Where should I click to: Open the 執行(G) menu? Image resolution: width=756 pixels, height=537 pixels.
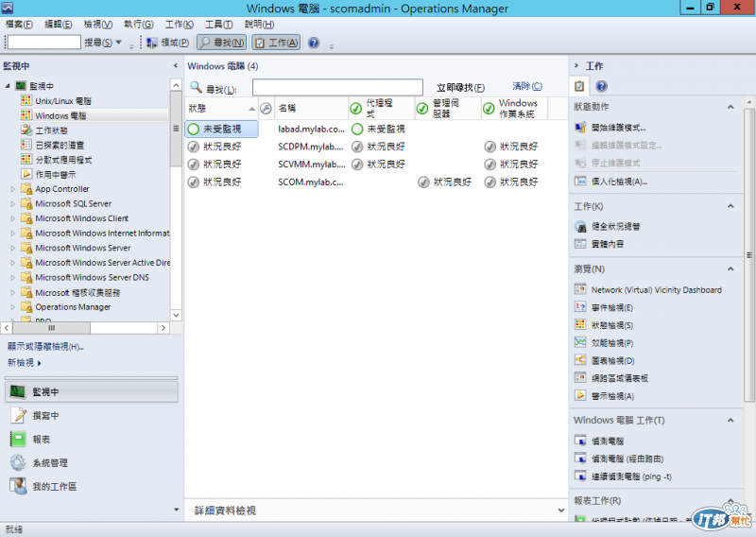pyautogui.click(x=138, y=25)
